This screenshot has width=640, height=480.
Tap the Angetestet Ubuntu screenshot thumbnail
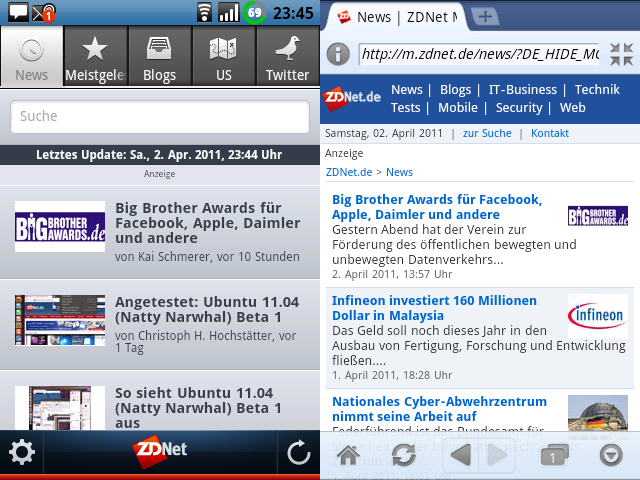point(60,320)
